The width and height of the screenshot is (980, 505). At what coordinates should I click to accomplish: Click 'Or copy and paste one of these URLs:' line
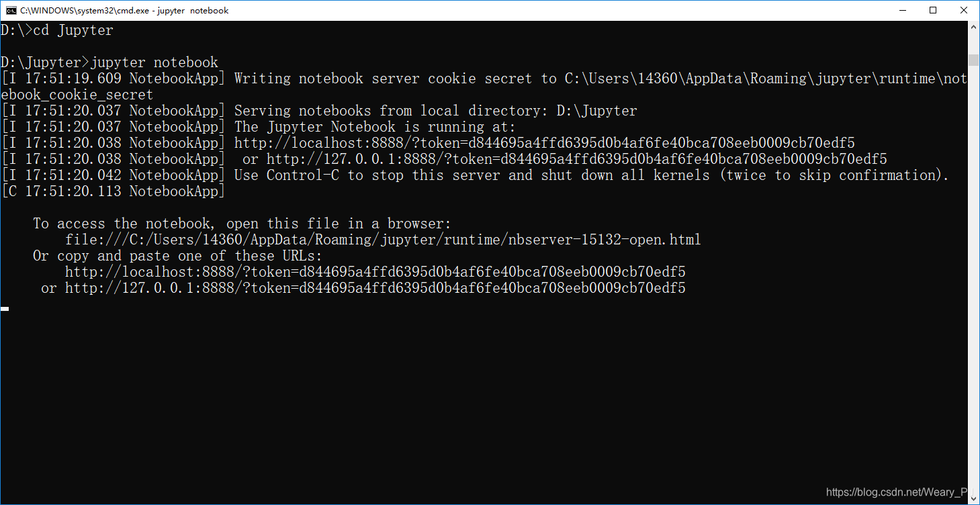pos(177,256)
